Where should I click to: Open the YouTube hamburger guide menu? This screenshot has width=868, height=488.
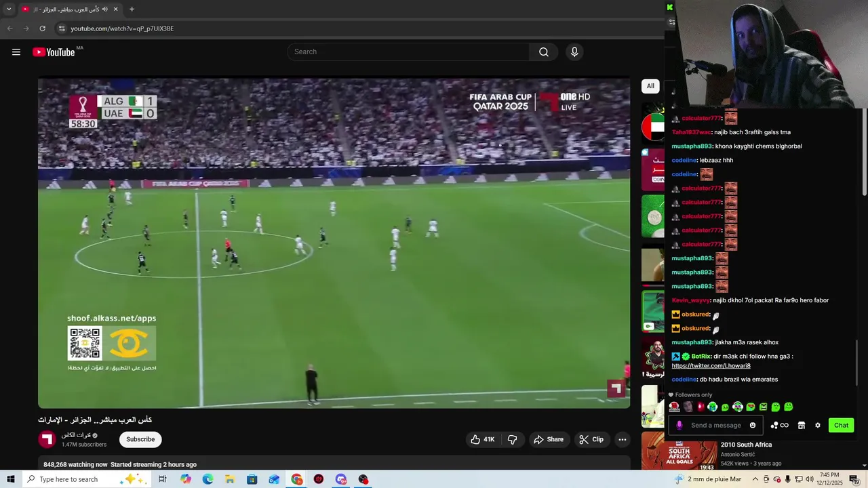click(x=16, y=52)
